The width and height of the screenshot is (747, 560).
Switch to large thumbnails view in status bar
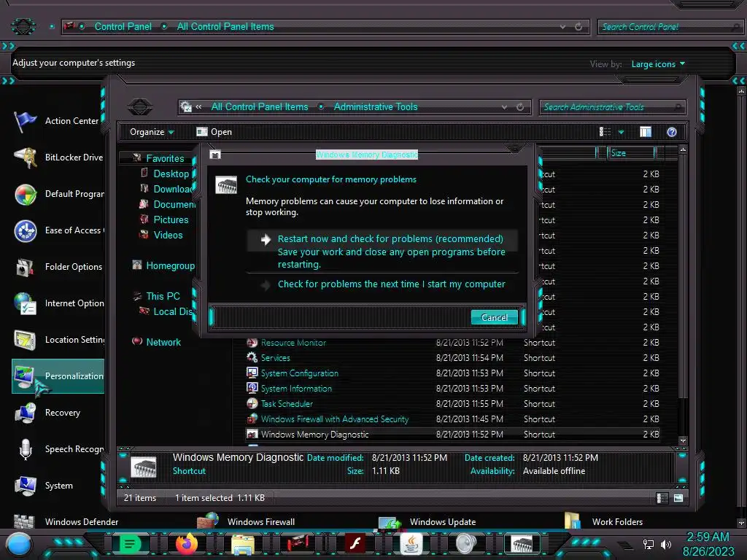[678, 498]
